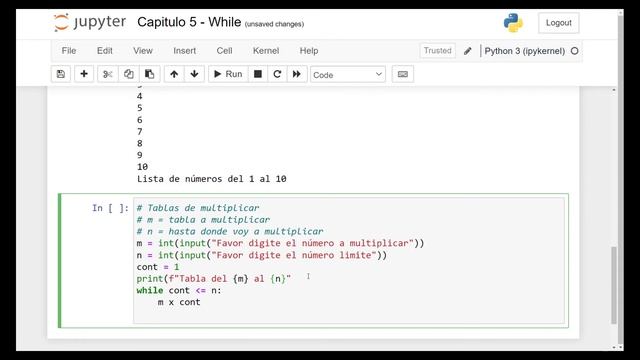Open the Kernel menu
The image size is (640, 360).
[x=266, y=51]
